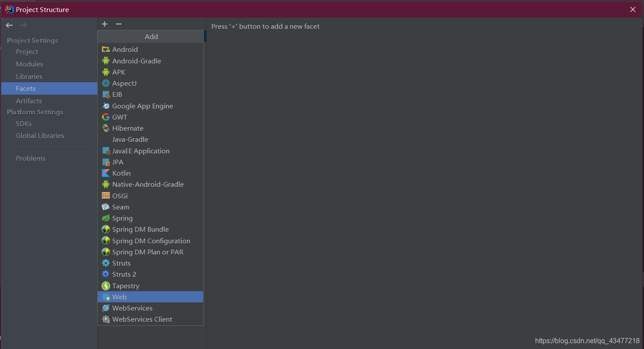Click the Spring DM Configuration icon

click(106, 241)
